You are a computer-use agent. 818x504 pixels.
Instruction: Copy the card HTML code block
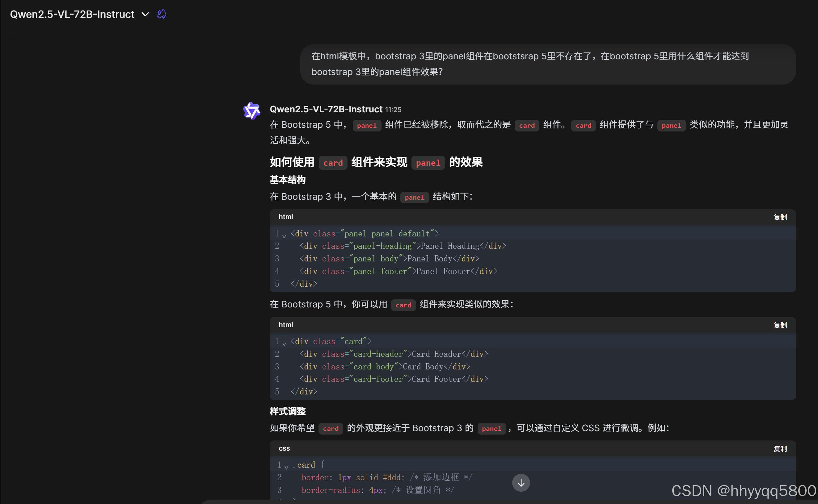point(780,325)
